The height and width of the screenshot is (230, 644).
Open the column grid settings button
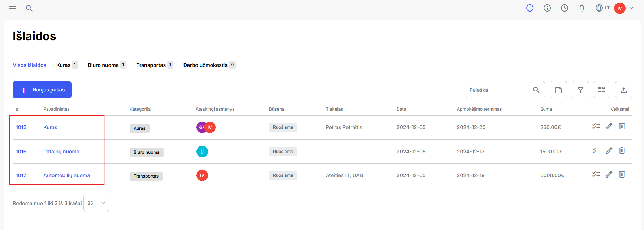pos(602,90)
